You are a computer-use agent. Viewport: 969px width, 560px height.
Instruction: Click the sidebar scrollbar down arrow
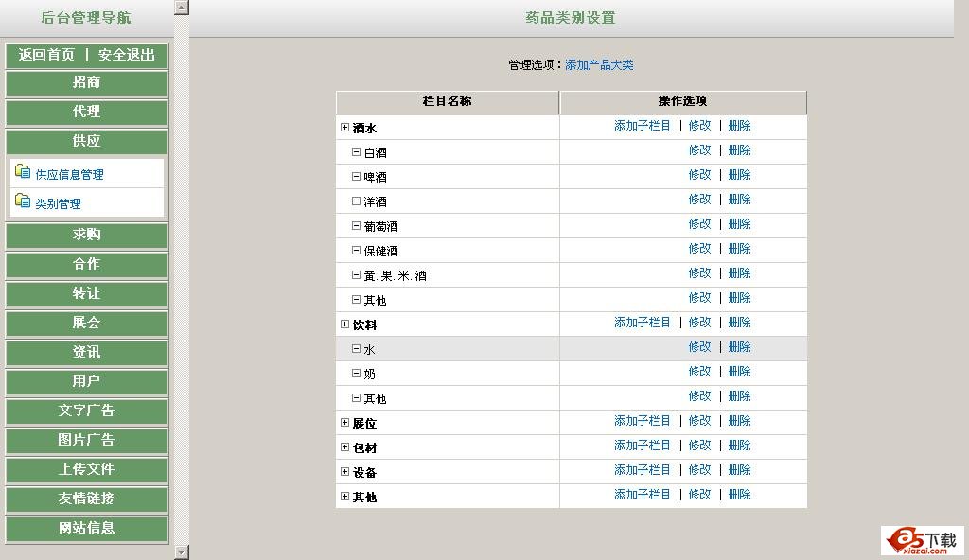tap(182, 551)
